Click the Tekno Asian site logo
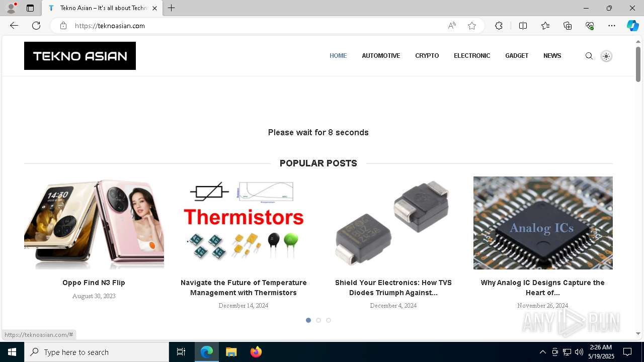This screenshot has height=362, width=644. click(80, 56)
